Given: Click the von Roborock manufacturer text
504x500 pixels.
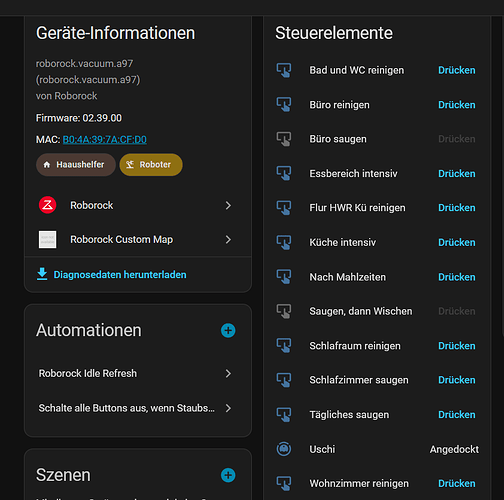Looking at the screenshot, I should [x=67, y=96].
